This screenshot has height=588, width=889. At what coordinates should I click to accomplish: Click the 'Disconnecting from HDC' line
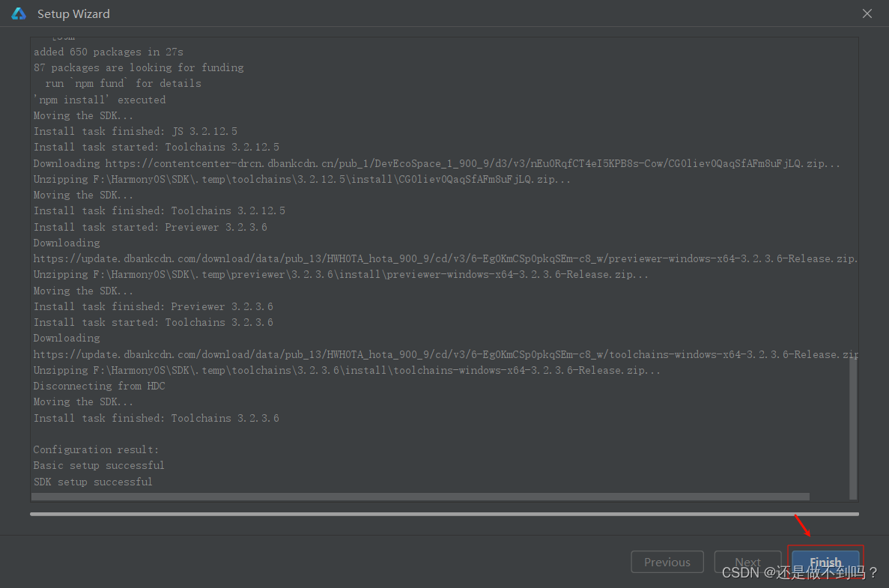click(x=99, y=387)
